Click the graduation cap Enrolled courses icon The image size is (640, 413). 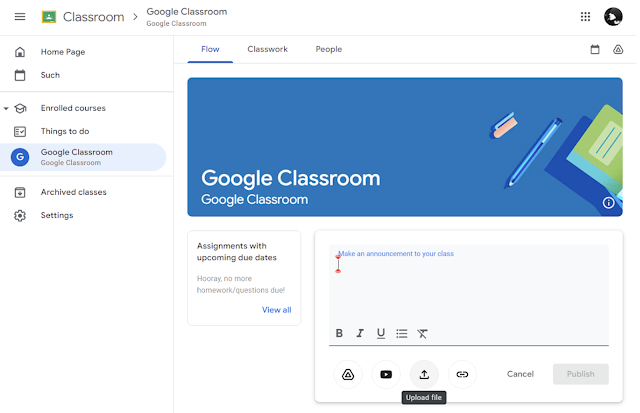[20, 108]
